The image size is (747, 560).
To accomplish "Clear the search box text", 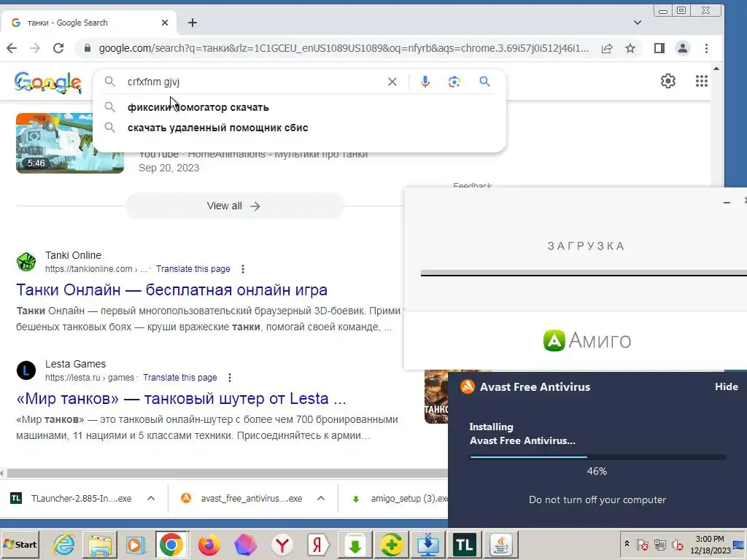I will click(392, 82).
